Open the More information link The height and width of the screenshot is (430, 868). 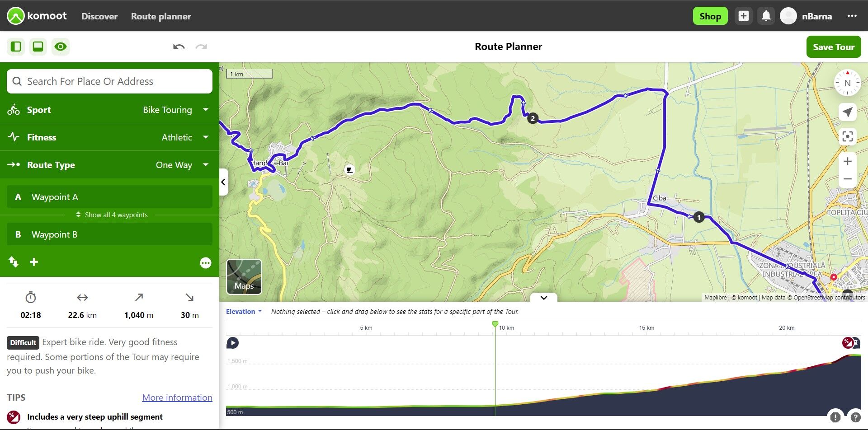177,397
